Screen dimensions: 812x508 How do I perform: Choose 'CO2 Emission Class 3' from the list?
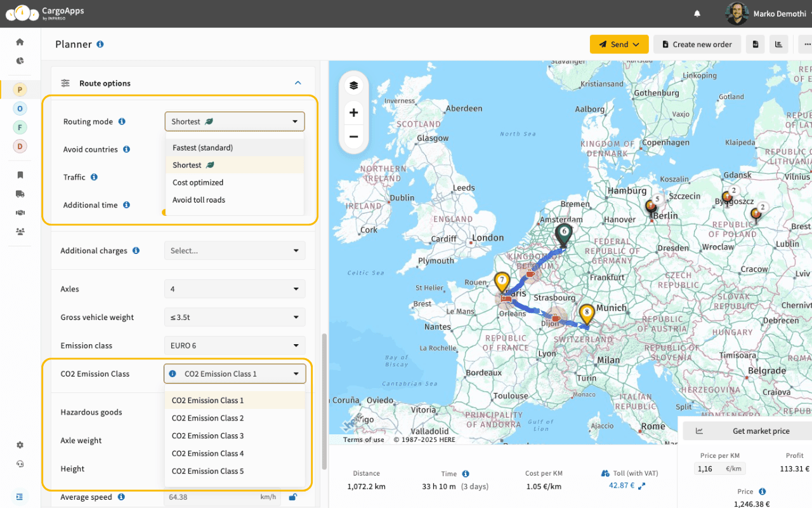pyautogui.click(x=207, y=436)
